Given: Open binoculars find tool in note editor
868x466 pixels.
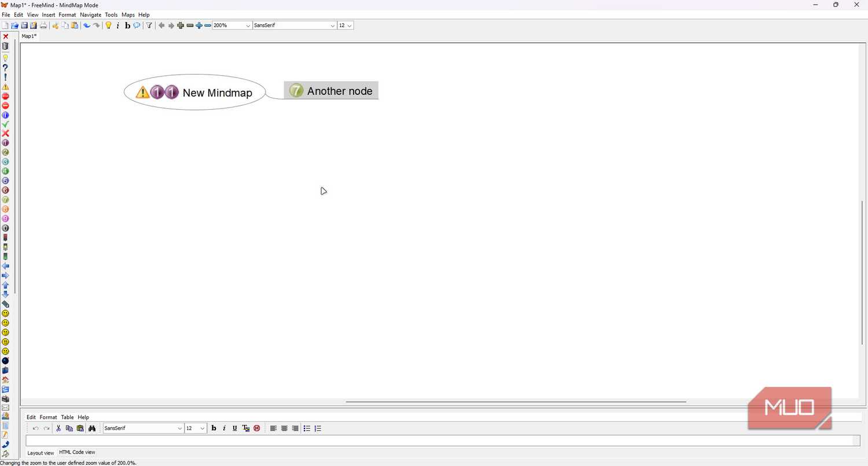Looking at the screenshot, I should [x=91, y=428].
